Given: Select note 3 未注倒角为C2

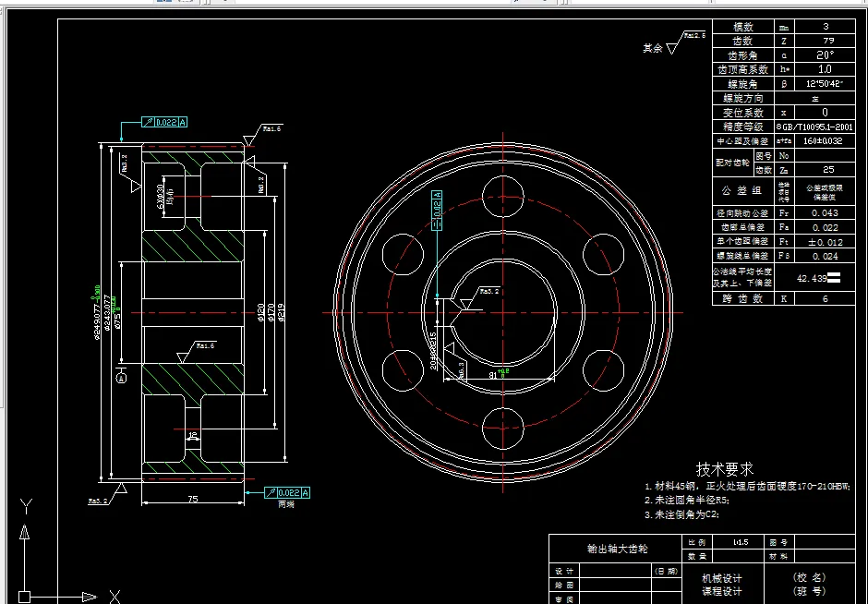Looking at the screenshot, I should coord(682,514).
